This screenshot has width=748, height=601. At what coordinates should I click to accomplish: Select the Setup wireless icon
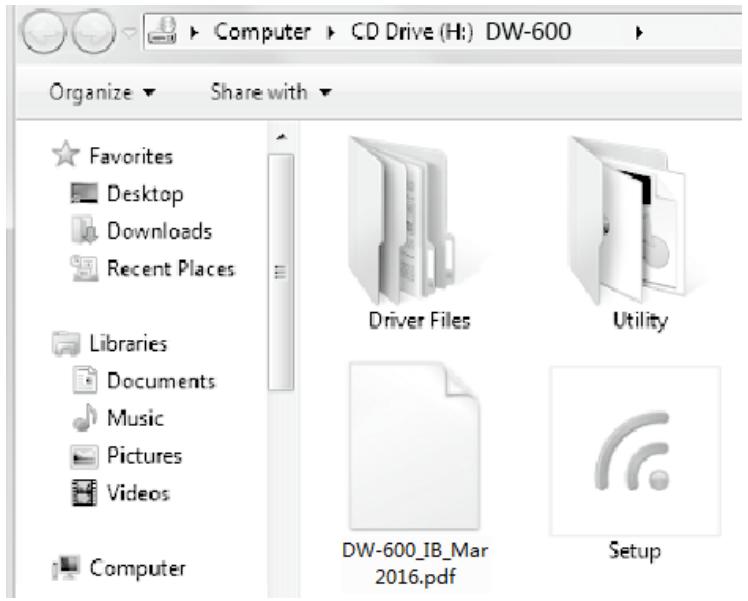point(635,450)
